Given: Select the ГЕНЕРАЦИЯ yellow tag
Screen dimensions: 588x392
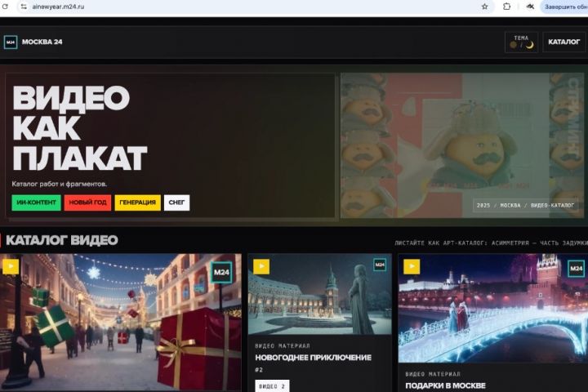Looking at the screenshot, I should [138, 203].
